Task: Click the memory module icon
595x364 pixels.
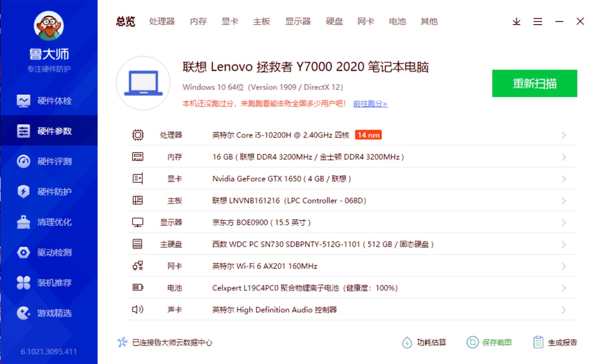Action: [138, 157]
